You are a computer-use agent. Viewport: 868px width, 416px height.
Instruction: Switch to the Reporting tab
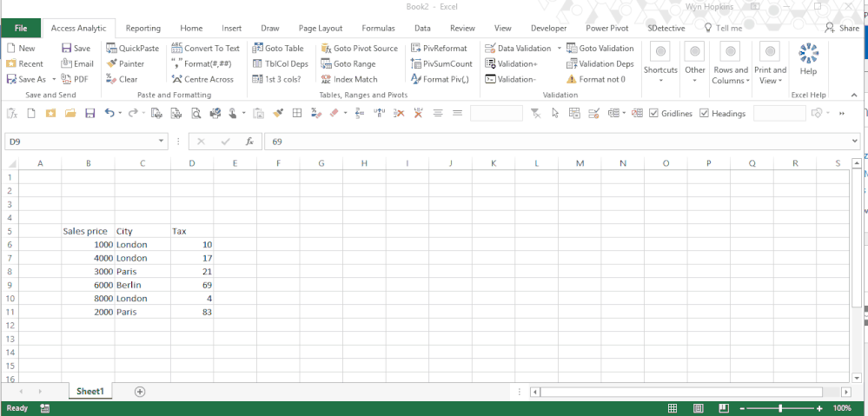[x=142, y=28]
